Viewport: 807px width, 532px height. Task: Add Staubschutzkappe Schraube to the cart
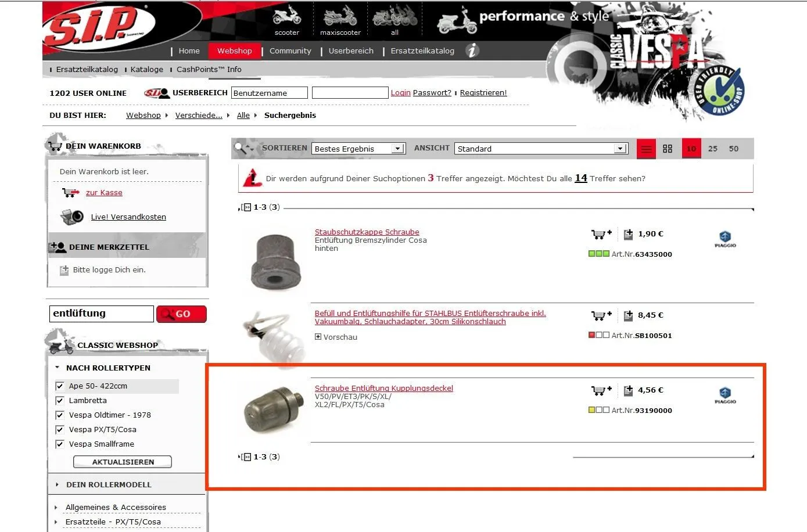[601, 234]
